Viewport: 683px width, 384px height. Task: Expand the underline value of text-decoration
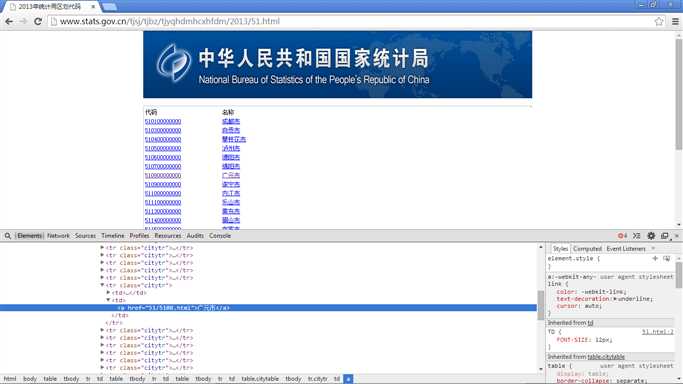click(x=615, y=299)
